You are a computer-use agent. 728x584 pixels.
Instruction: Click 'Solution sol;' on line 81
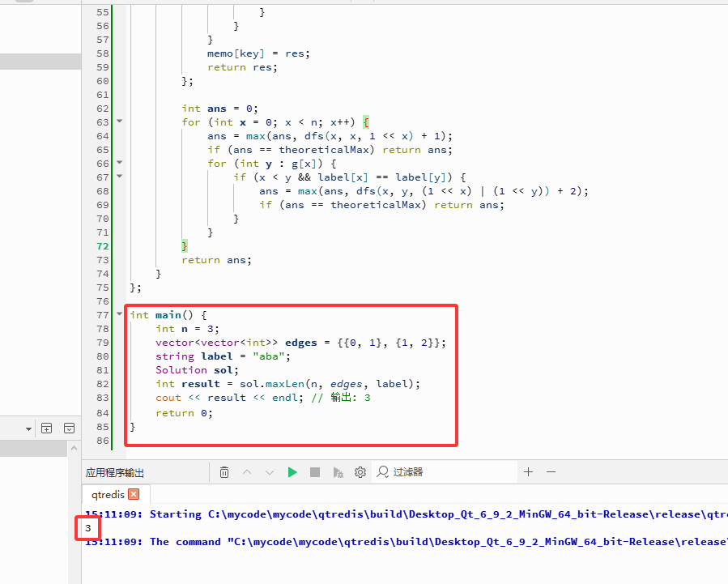pos(197,370)
